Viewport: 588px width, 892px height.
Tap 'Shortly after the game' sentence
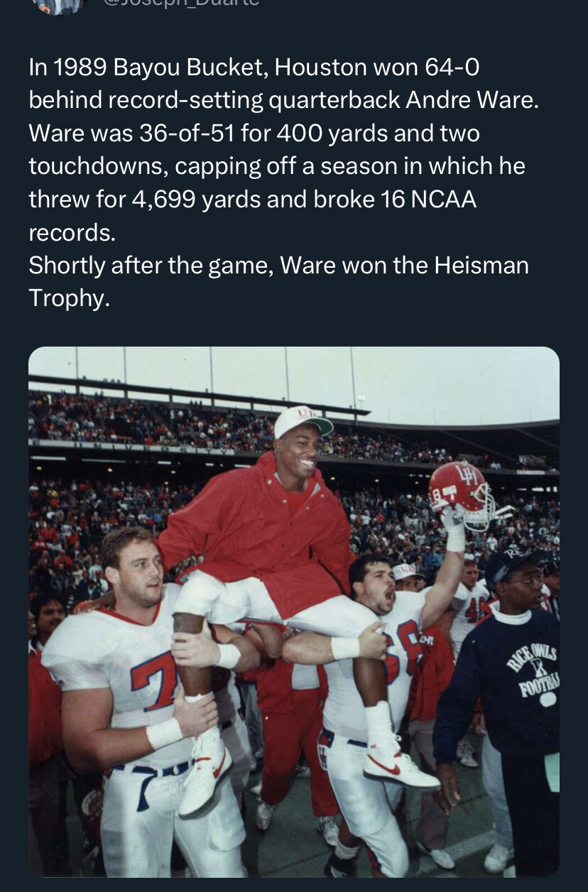151,266
